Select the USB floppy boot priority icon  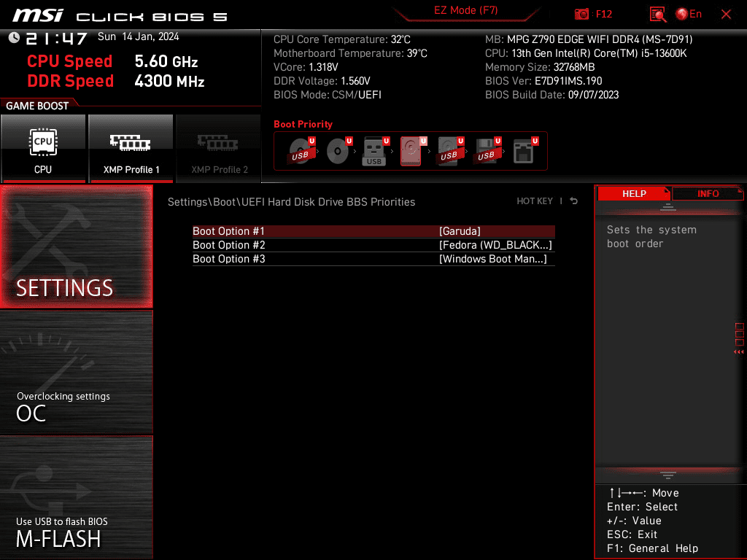(x=487, y=151)
